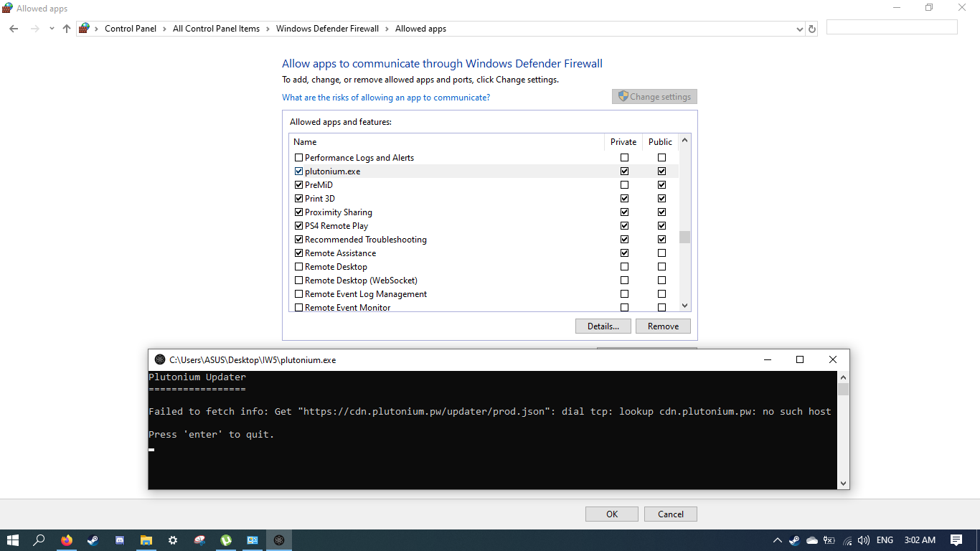Show hidden system tray icons
The height and width of the screenshot is (551, 980).
777,540
